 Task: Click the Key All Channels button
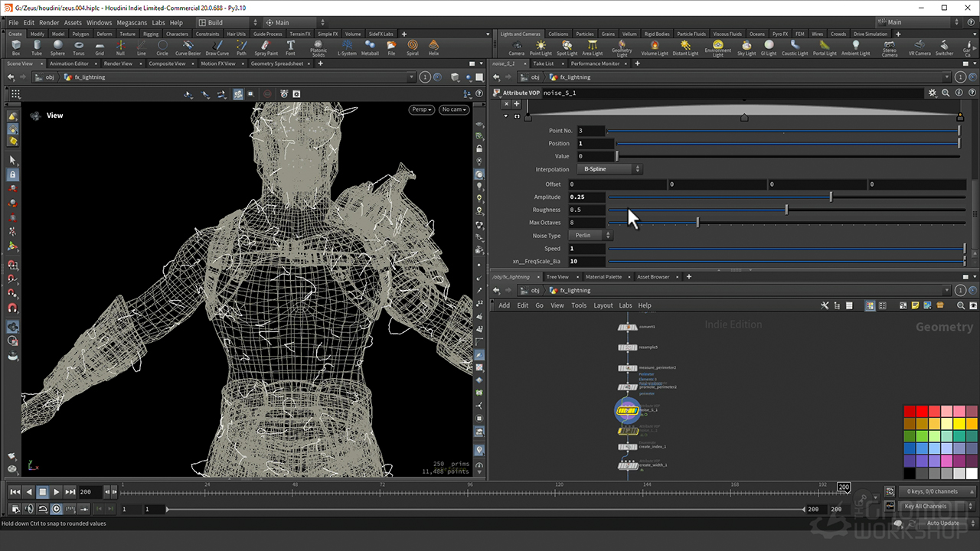925,506
